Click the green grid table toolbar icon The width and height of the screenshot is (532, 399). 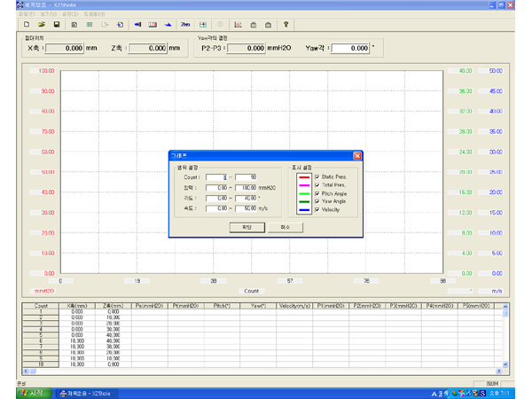tap(89, 24)
